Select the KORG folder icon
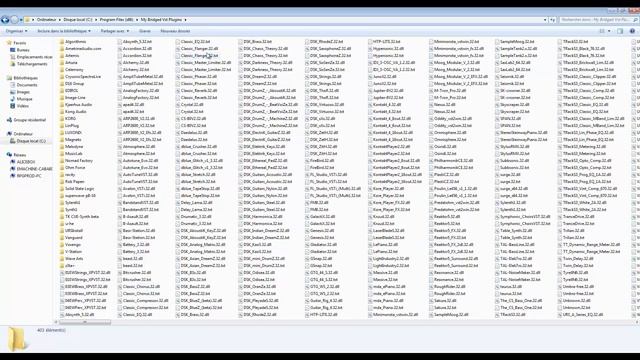The image size is (640, 360). (62, 119)
